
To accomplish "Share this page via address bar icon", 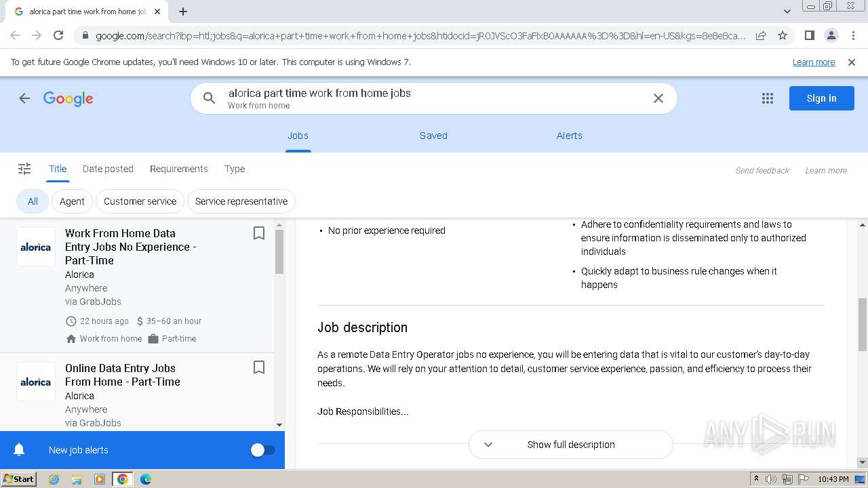I will coord(761,35).
